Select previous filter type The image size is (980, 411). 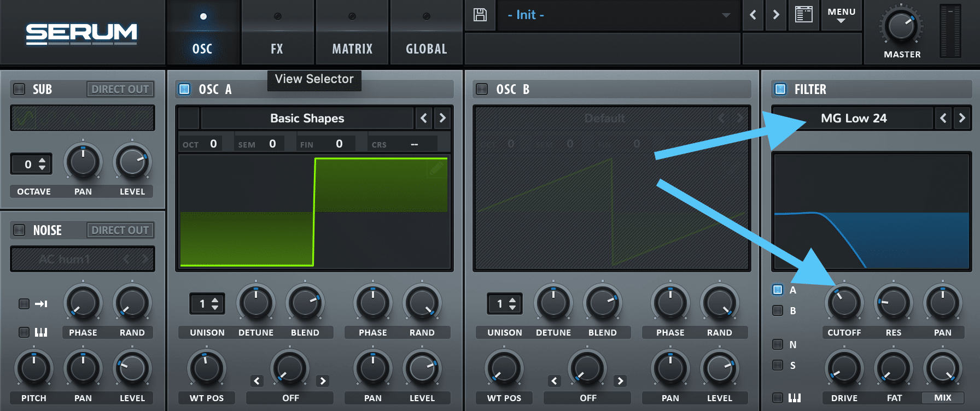[x=943, y=118]
